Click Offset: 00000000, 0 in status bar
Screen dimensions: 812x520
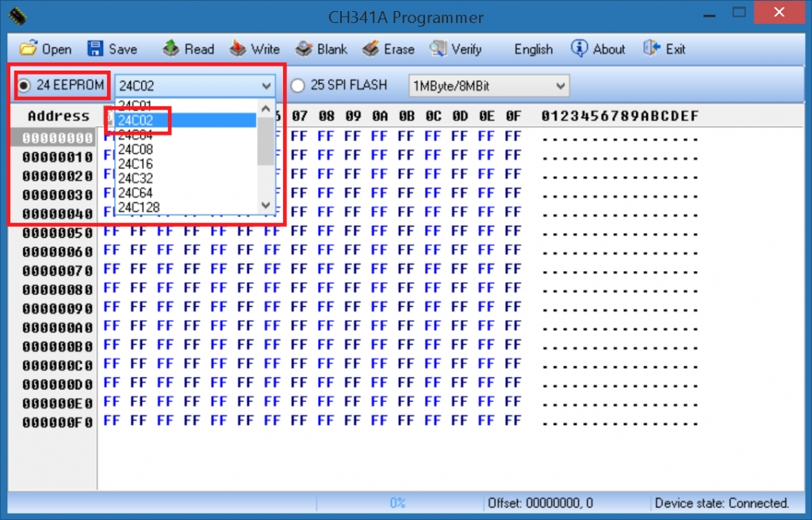[540, 503]
